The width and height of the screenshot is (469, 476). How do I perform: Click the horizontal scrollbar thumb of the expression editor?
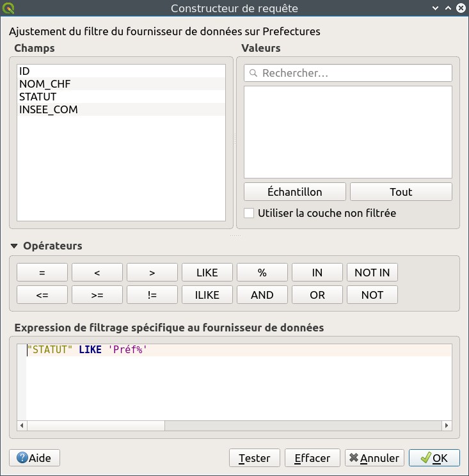click(96, 425)
